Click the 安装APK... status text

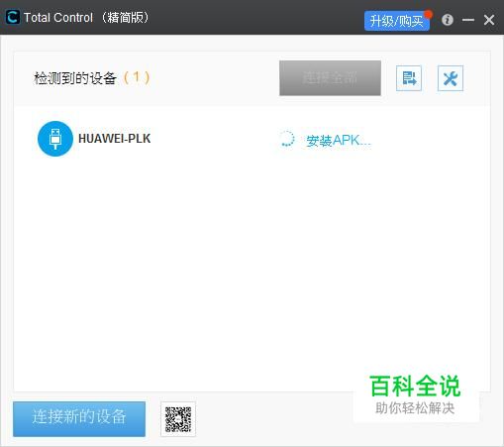[339, 141]
